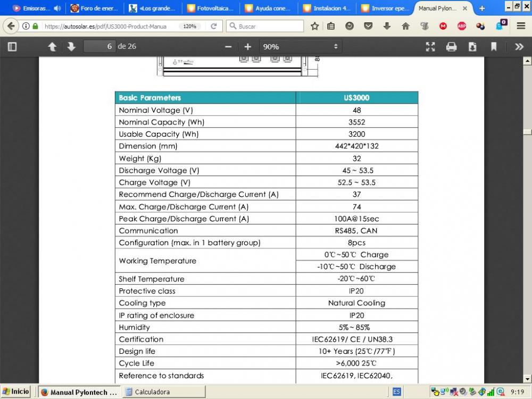
Task: Select the Nominal Voltage (V) row label
Action: coord(156,110)
